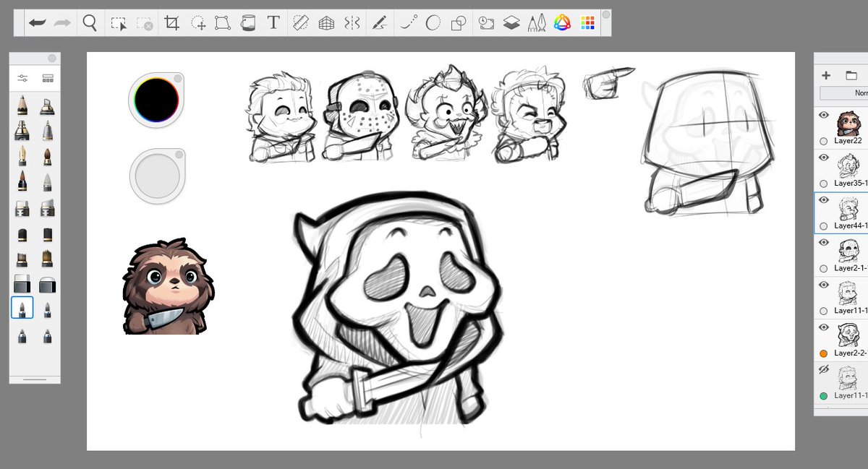Turn on the Symmetry tool
This screenshot has height=469, width=868.
352,23
